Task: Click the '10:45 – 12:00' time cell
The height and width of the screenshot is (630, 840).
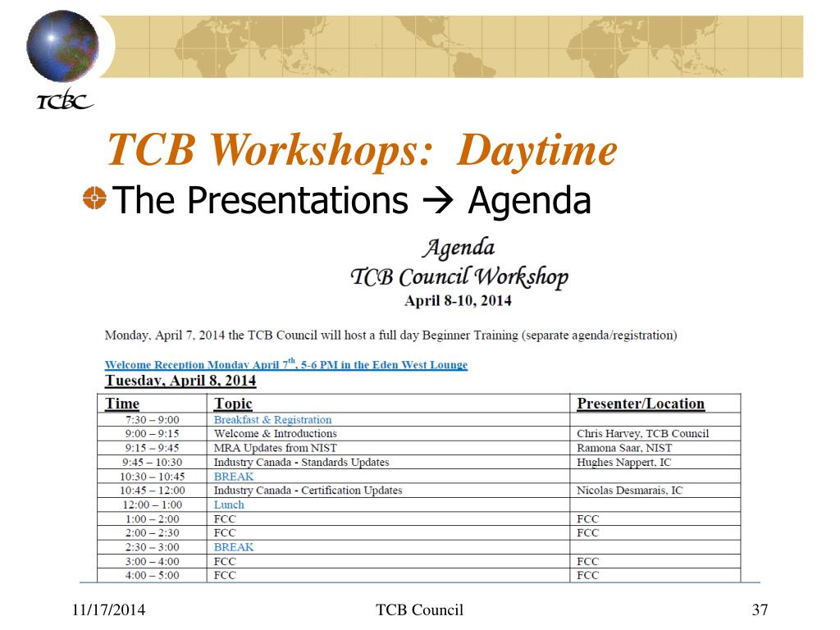Action: click(152, 491)
